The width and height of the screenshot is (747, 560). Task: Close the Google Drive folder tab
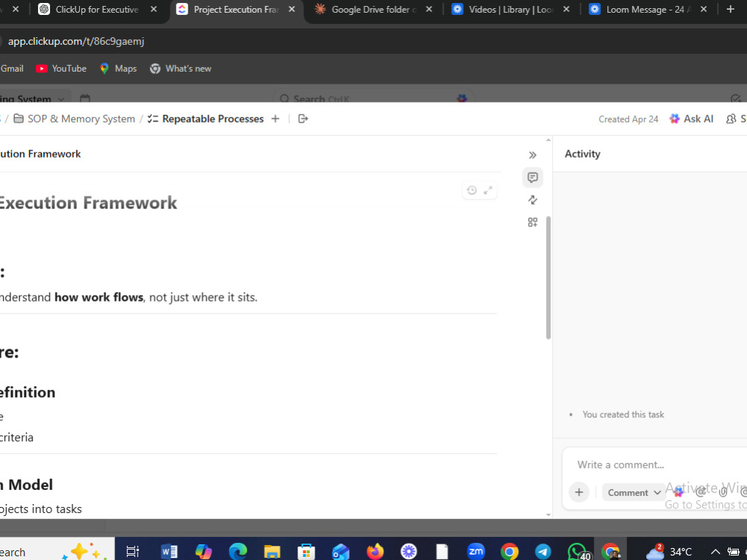(x=429, y=10)
